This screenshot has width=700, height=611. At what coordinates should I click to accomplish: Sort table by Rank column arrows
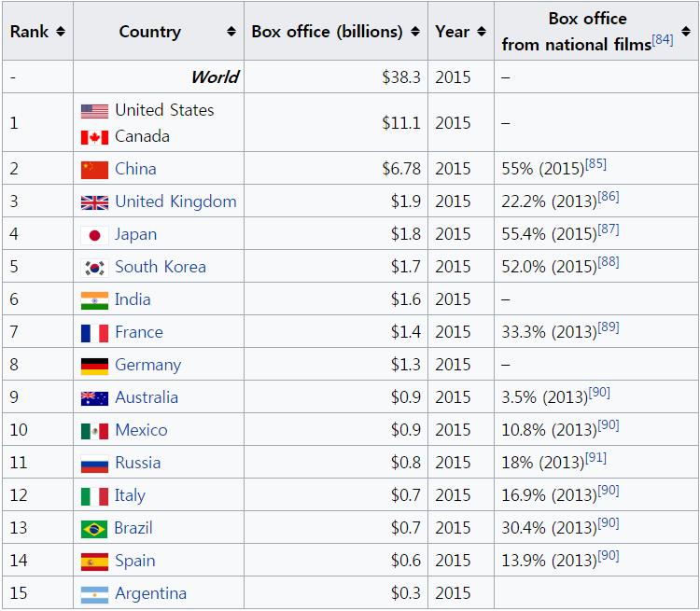tap(61, 32)
